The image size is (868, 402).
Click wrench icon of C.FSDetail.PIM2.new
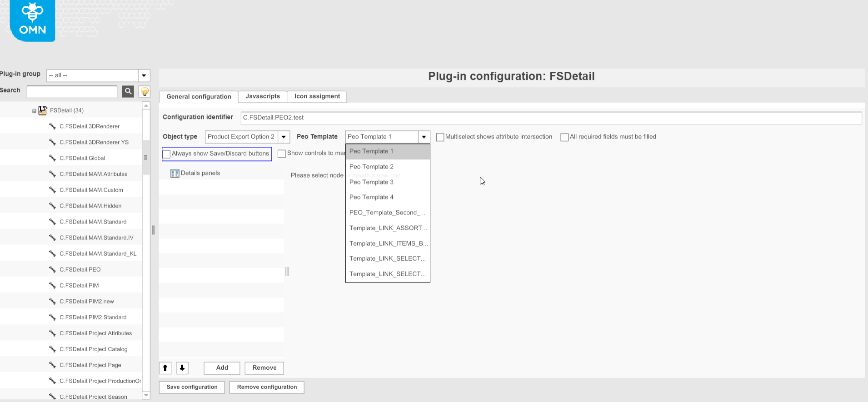(53, 301)
